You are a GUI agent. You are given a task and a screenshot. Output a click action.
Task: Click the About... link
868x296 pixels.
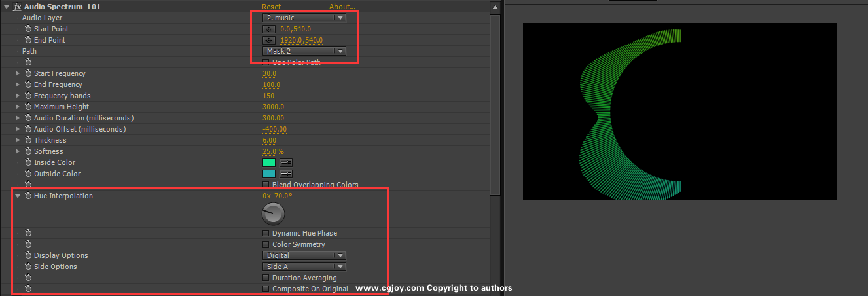click(x=342, y=7)
